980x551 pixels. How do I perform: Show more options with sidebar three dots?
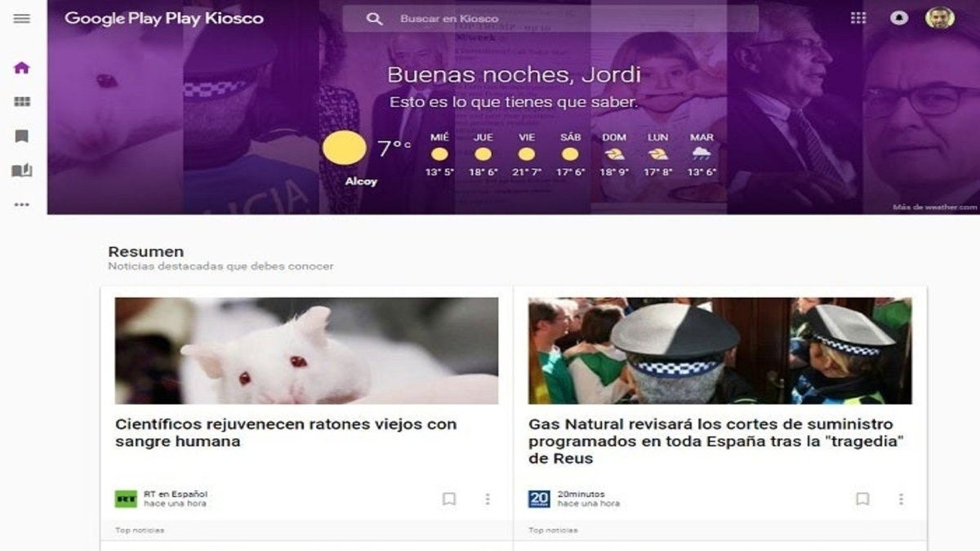click(22, 204)
